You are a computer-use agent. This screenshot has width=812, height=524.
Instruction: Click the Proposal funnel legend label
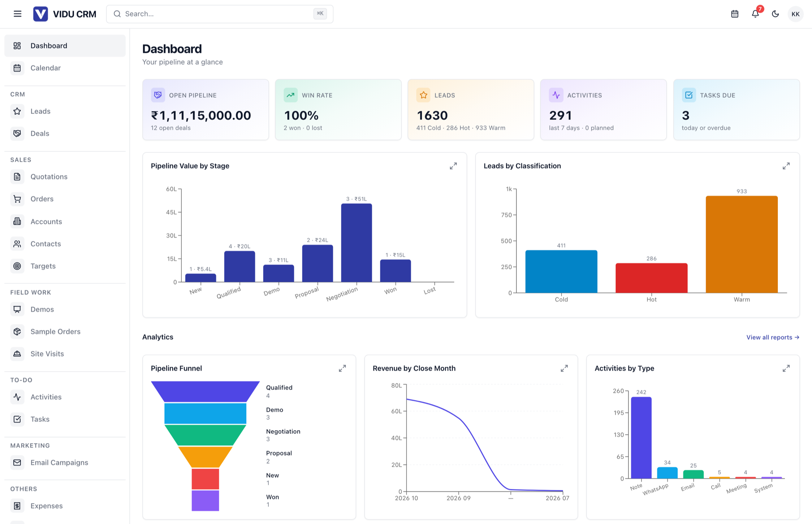(x=279, y=453)
